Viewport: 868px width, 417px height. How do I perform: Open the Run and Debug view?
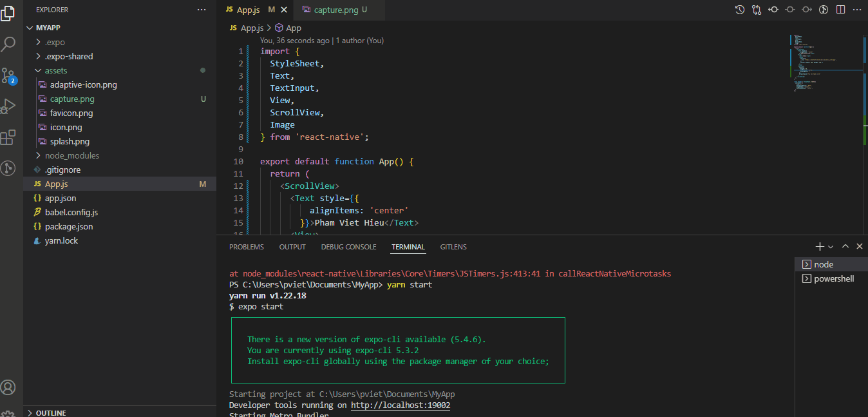click(x=8, y=106)
